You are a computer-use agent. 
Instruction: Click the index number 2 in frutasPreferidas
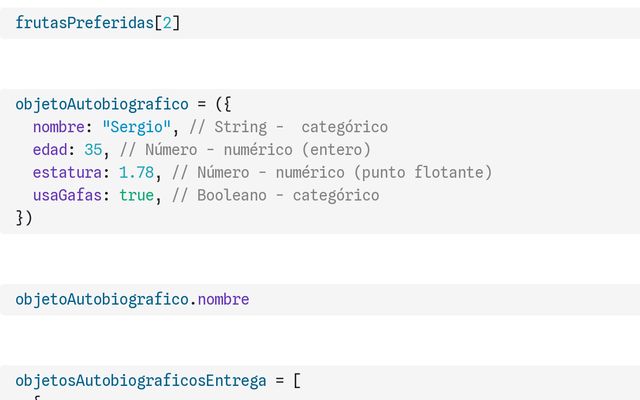pyautogui.click(x=167, y=23)
